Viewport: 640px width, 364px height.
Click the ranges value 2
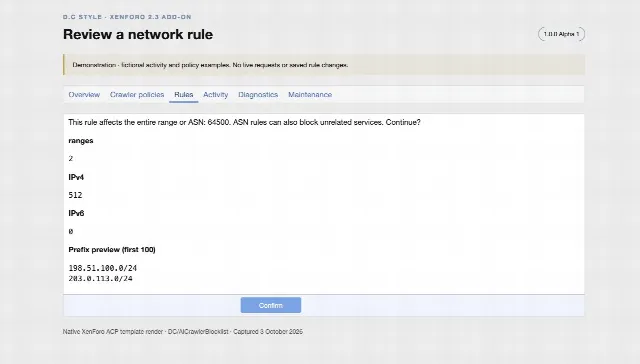tap(71, 159)
